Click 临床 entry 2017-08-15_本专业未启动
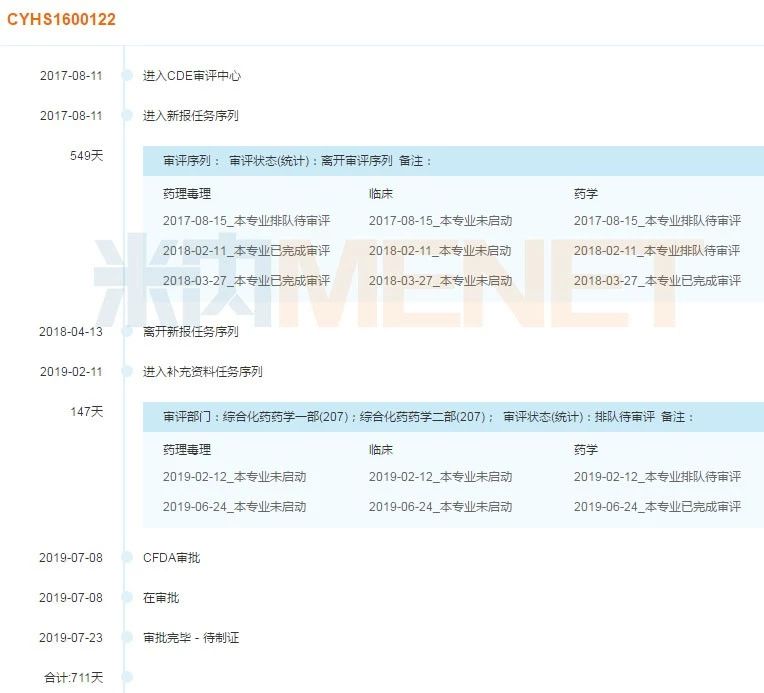The height and width of the screenshot is (693, 764). pos(440,221)
